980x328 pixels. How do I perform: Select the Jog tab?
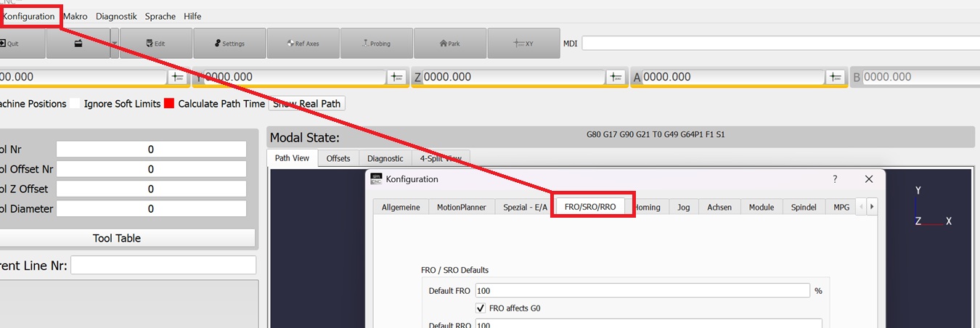[684, 207]
